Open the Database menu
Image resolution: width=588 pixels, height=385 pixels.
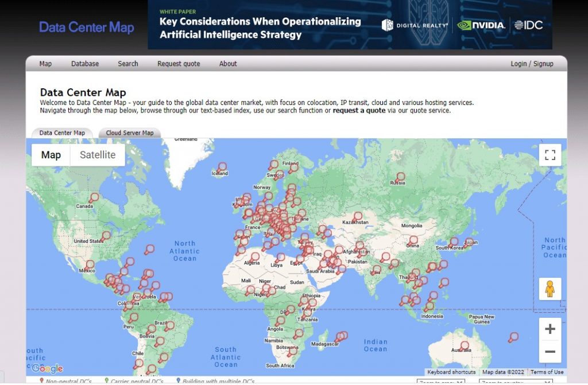84,64
